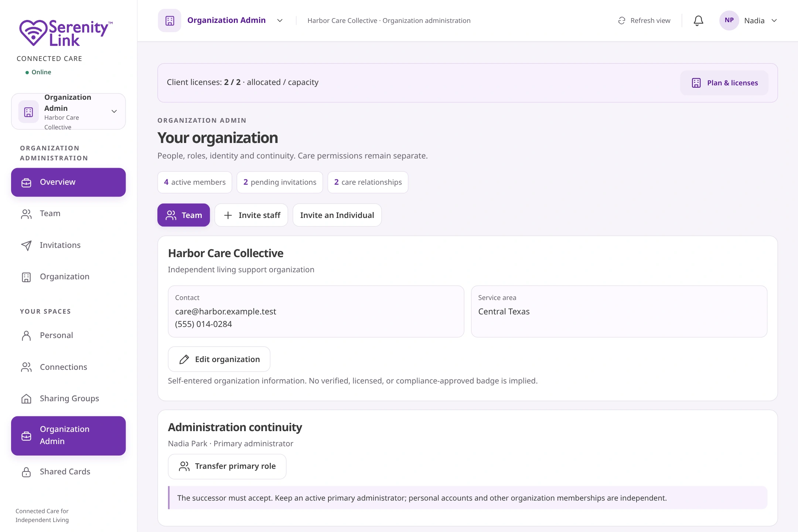Click the building icon beside header Organization Admin

170,20
